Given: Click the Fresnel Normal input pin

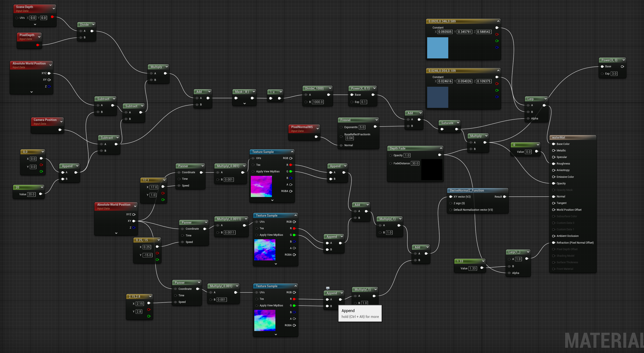Looking at the screenshot, I should click(341, 145).
